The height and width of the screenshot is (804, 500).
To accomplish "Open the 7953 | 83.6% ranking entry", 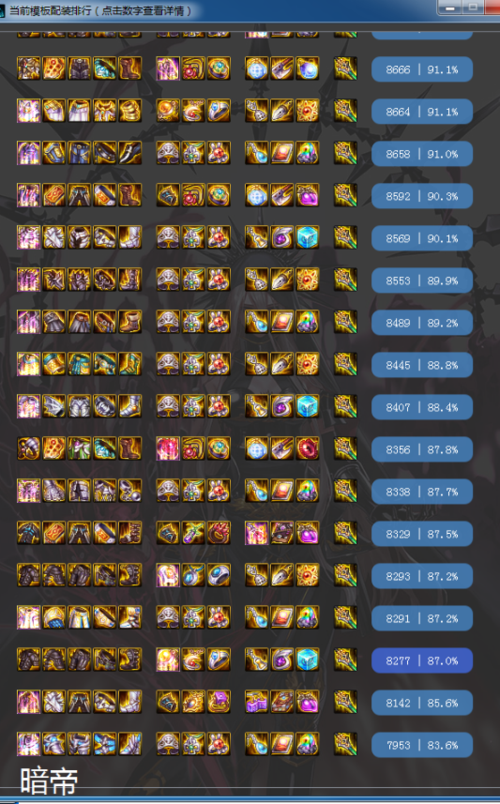I will [x=422, y=745].
